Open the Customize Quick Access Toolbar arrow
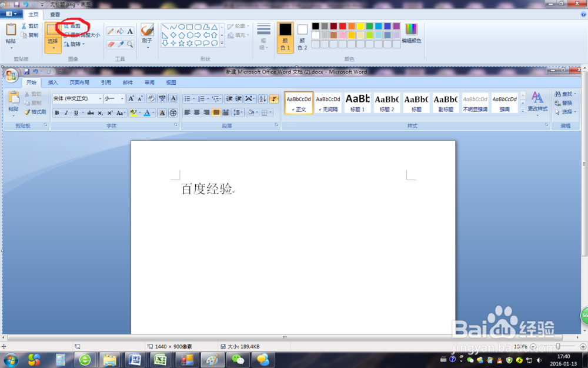The width and height of the screenshot is (588, 368). pos(42,5)
